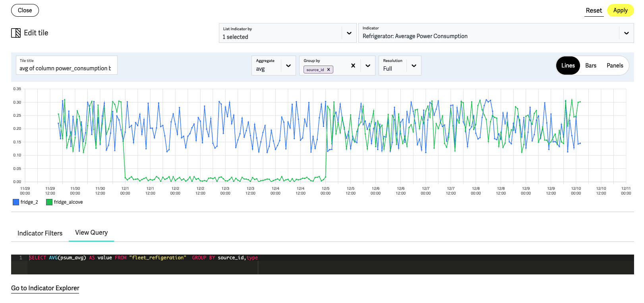Follow the Go to Indicator Explorer link
The width and height of the screenshot is (644, 303).
[x=45, y=288]
